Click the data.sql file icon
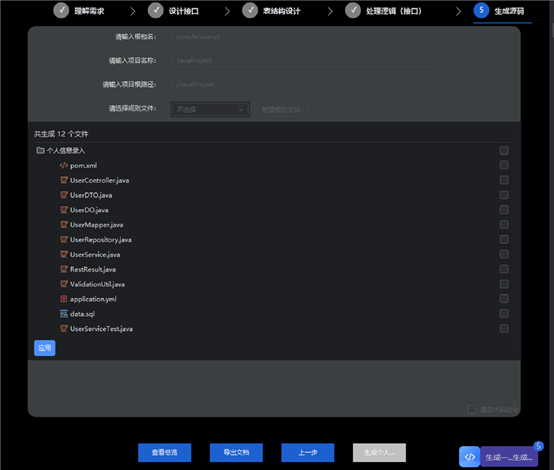 point(64,314)
